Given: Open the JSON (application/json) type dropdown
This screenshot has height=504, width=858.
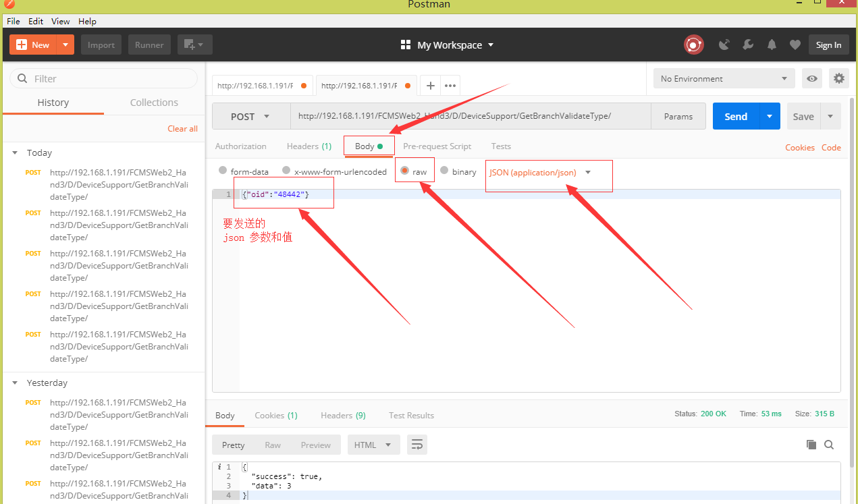Looking at the screenshot, I should click(540, 172).
